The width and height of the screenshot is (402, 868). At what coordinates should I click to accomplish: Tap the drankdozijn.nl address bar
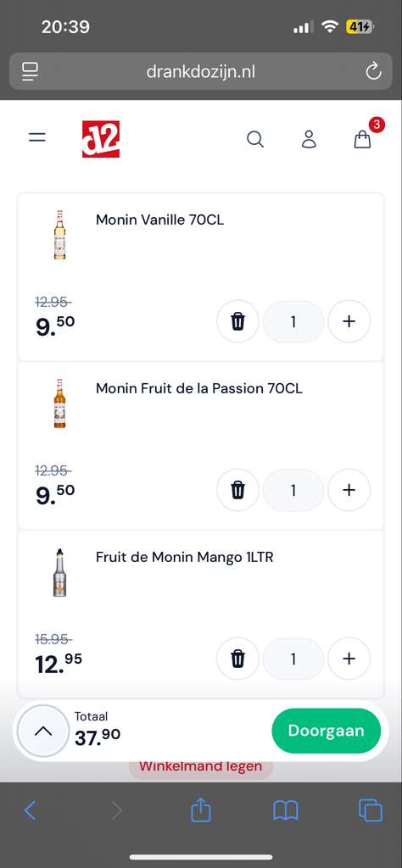[200, 71]
